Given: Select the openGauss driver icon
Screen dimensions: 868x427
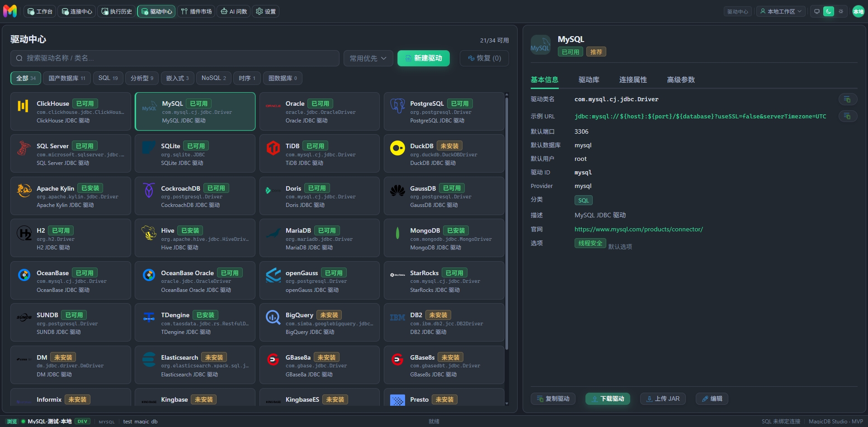Looking at the screenshot, I should [x=273, y=275].
